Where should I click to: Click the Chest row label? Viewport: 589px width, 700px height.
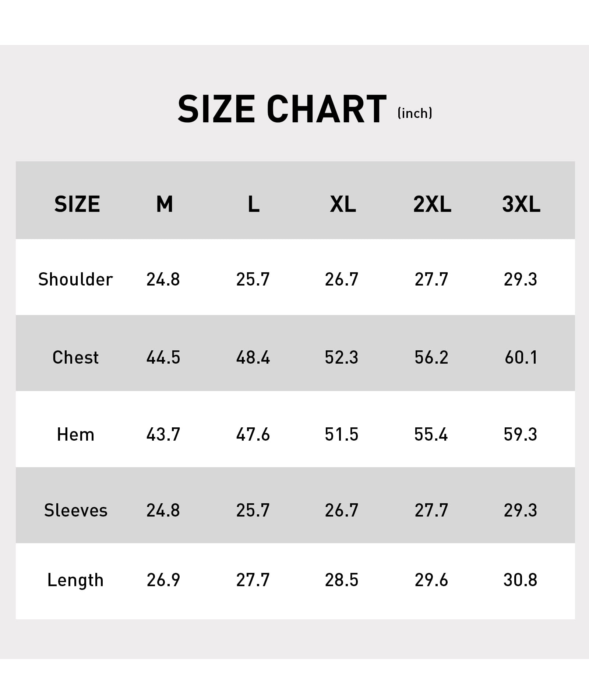point(75,357)
